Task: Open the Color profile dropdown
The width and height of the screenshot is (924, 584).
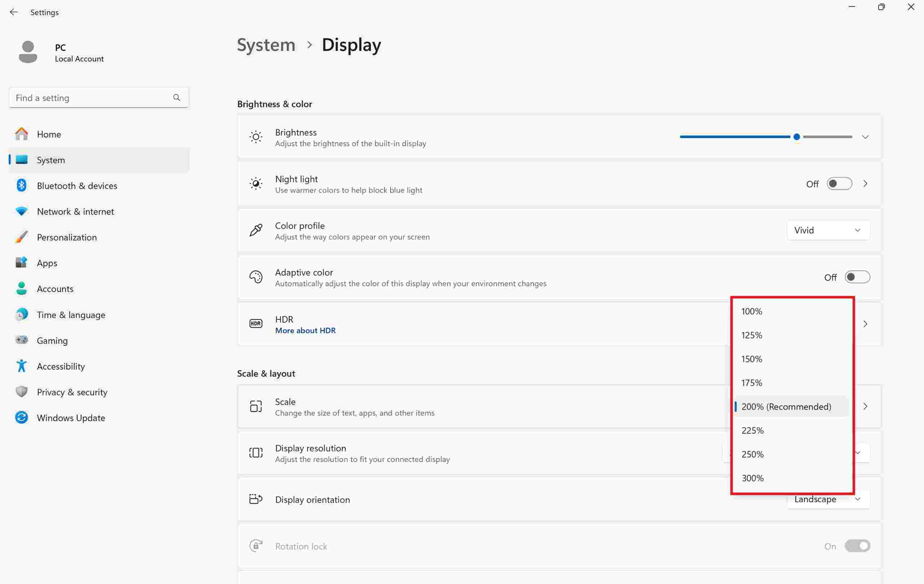Action: [x=828, y=230]
